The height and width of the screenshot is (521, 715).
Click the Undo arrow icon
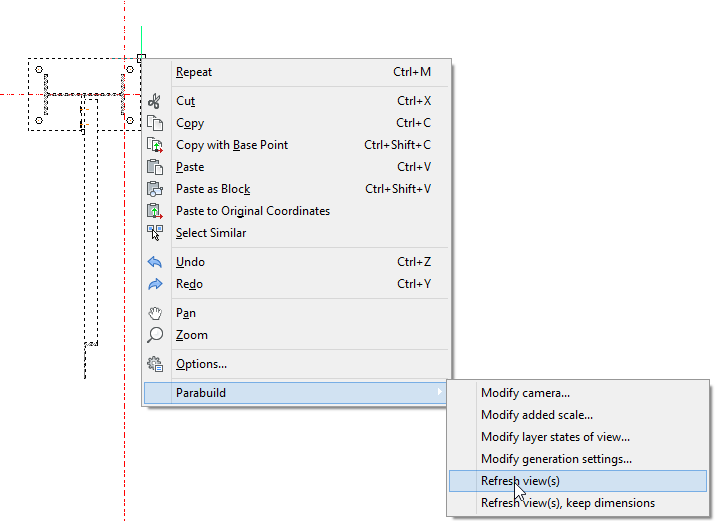pyautogui.click(x=155, y=262)
